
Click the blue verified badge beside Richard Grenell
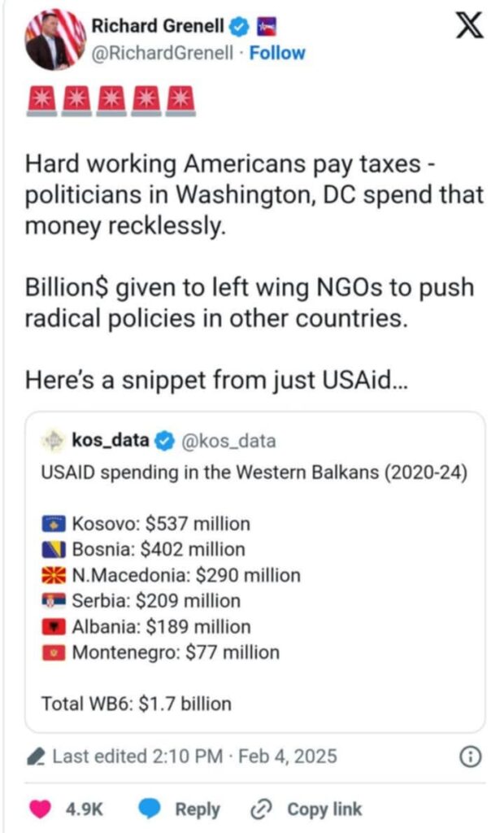238,27
